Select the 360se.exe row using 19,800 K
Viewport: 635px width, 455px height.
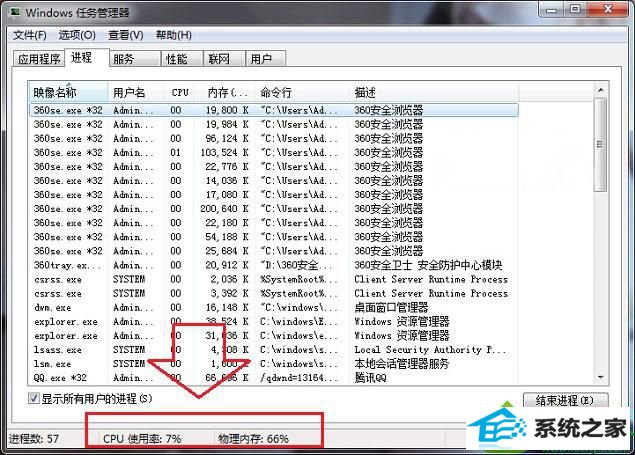tap(274, 110)
